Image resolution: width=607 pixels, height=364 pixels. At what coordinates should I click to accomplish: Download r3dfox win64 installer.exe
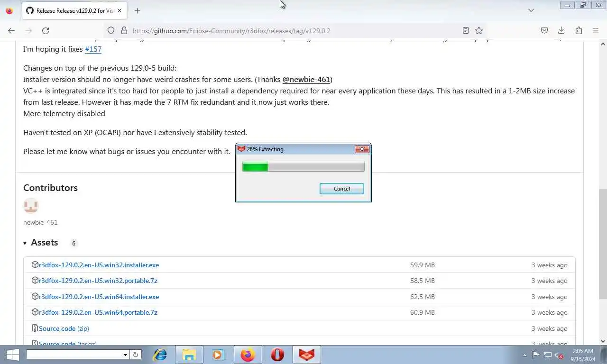[x=99, y=297]
